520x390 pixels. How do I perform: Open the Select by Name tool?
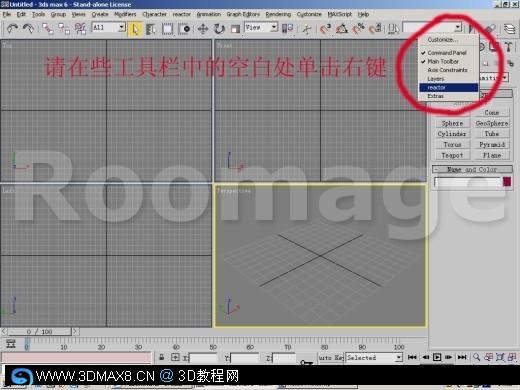(151, 29)
